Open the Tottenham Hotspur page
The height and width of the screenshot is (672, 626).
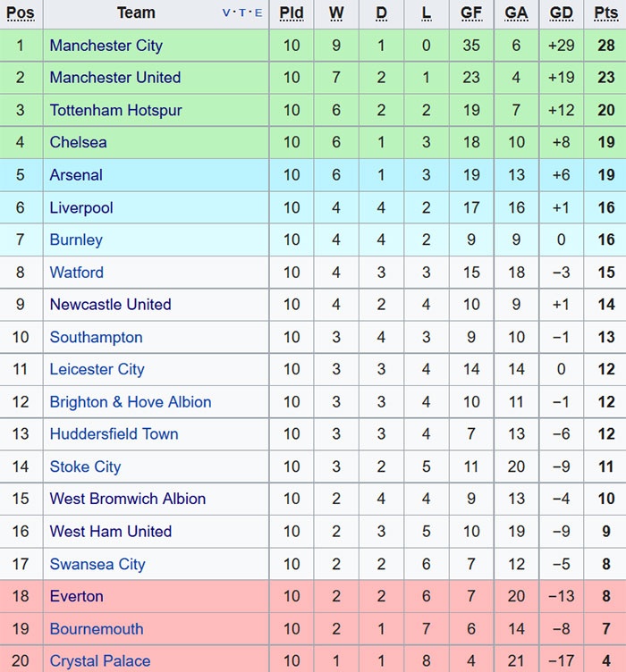point(115,110)
